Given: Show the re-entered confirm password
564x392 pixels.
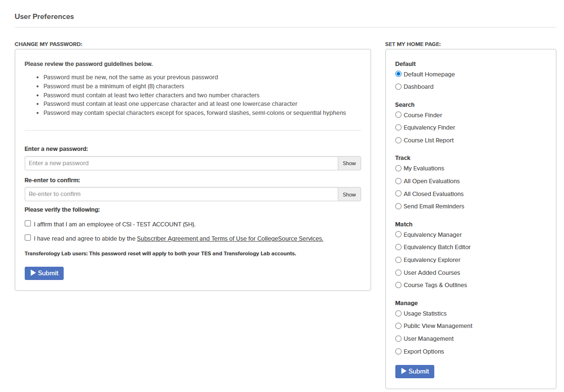Looking at the screenshot, I should tap(349, 194).
